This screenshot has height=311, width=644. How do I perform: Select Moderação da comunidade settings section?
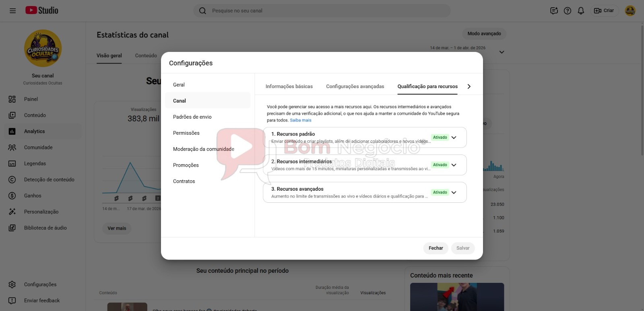[x=208, y=149]
